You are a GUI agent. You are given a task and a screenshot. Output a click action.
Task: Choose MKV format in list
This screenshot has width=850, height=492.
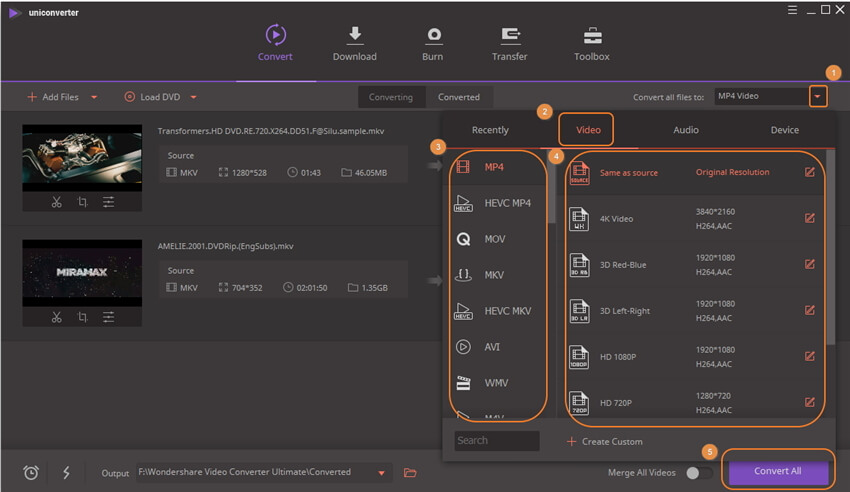pos(495,275)
